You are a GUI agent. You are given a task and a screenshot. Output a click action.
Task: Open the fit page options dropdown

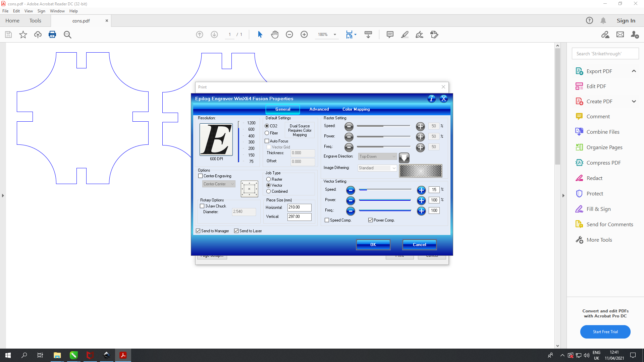click(355, 35)
